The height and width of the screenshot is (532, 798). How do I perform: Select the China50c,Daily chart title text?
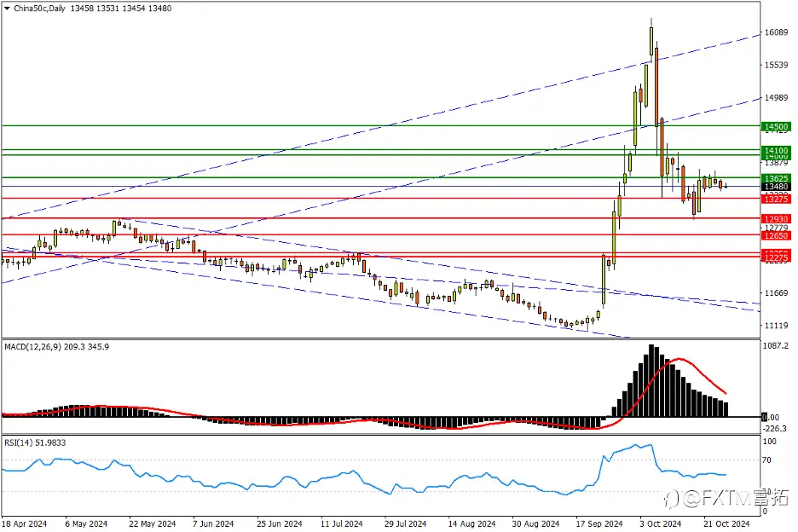pyautogui.click(x=39, y=9)
